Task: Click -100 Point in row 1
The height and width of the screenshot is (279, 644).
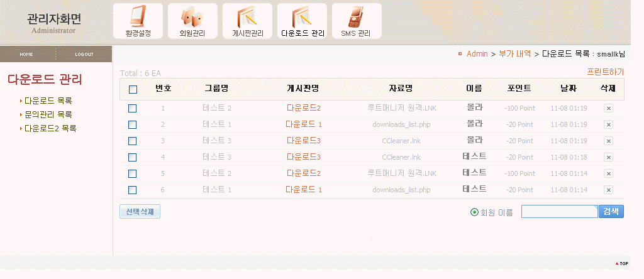Action: coord(519,108)
